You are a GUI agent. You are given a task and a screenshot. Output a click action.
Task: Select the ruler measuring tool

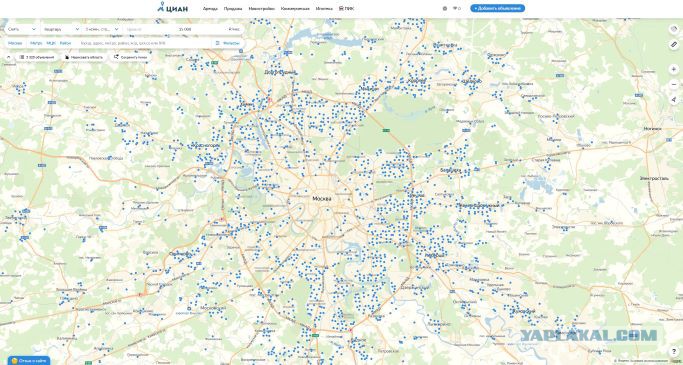pos(674,44)
